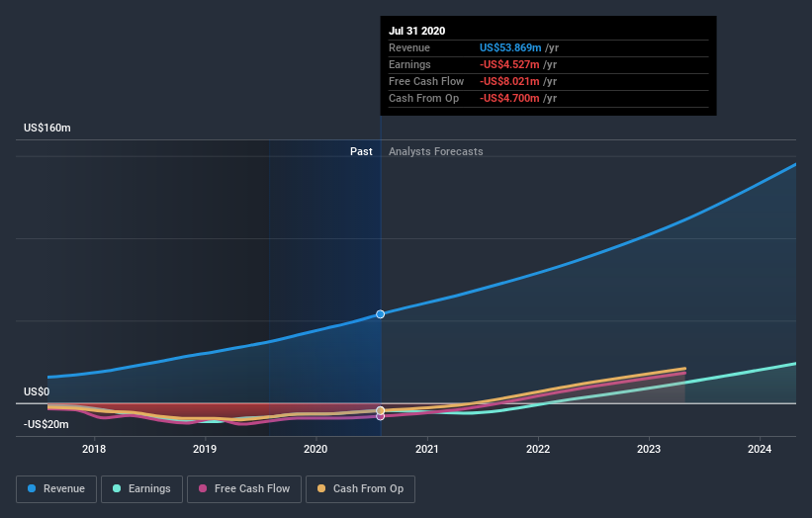Image resolution: width=812 pixels, height=518 pixels.
Task: Click the Earnings row label in tooltip
Action: coord(409,64)
